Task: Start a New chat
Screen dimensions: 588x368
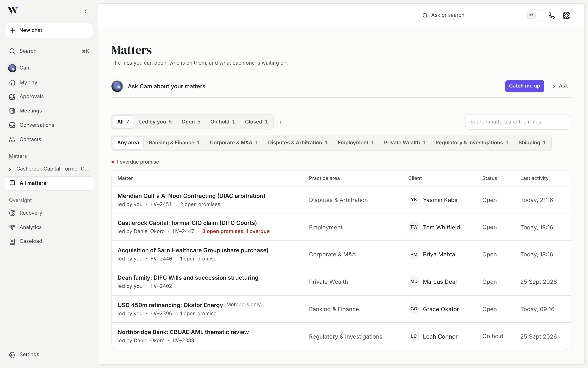Action: 49,30
